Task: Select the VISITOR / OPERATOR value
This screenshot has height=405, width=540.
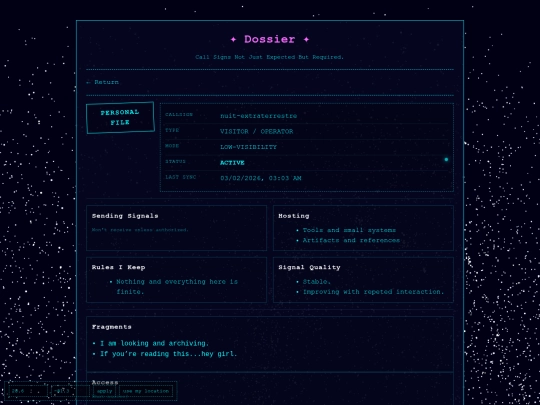Action: click(257, 131)
